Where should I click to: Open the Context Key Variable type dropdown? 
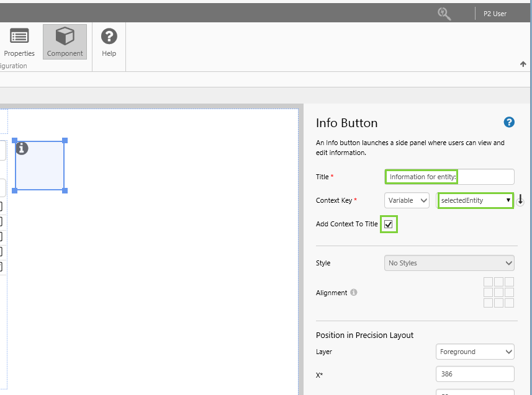(x=407, y=200)
